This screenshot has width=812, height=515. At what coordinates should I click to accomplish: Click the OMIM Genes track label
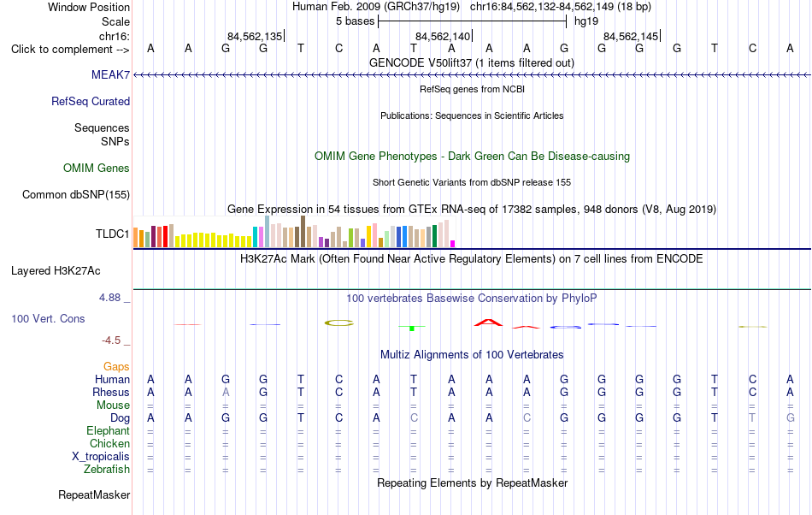[96, 168]
